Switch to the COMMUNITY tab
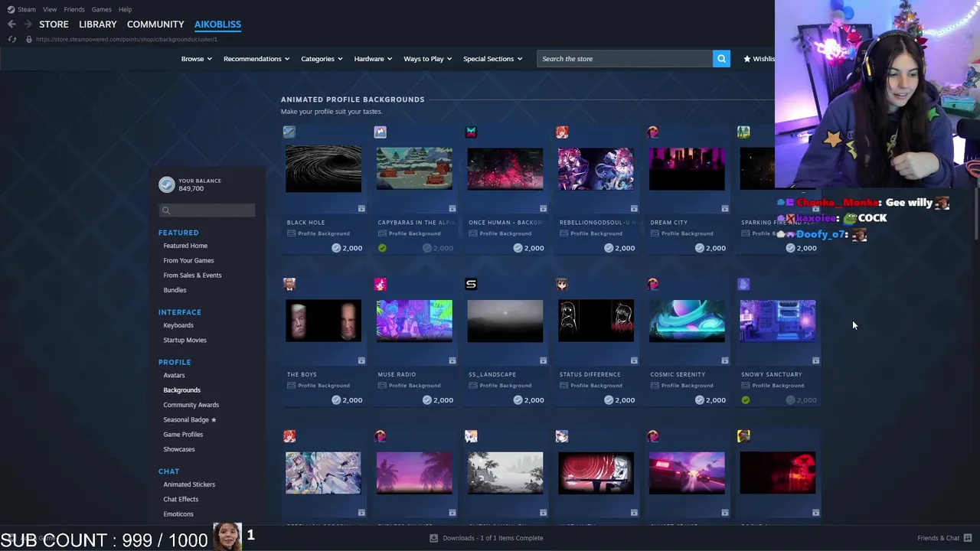 click(x=155, y=24)
